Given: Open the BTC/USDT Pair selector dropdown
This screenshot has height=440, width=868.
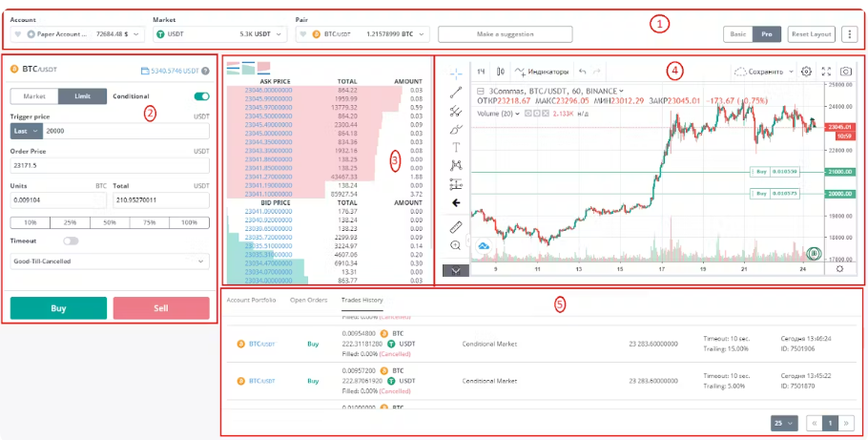Looking at the screenshot, I should (362, 34).
